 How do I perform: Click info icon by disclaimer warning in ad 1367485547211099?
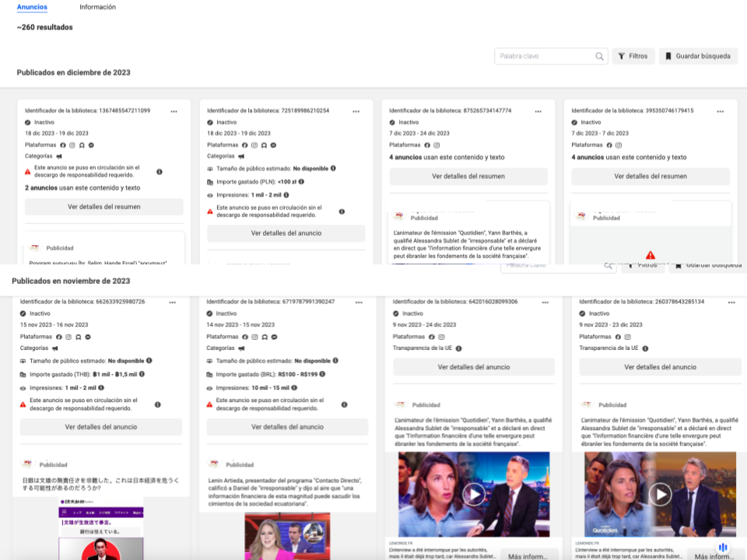pyautogui.click(x=160, y=172)
